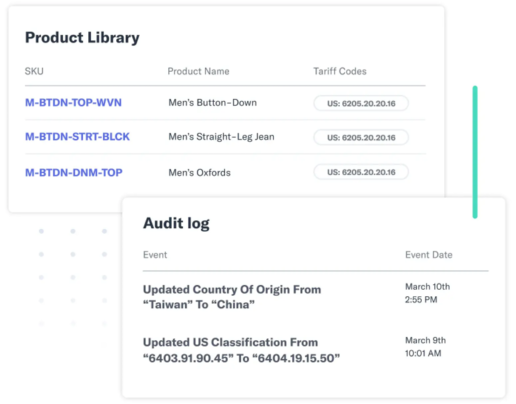Click the tariff code badge for Men's Straight-Leg Jean
The image size is (516, 404).
pos(361,137)
